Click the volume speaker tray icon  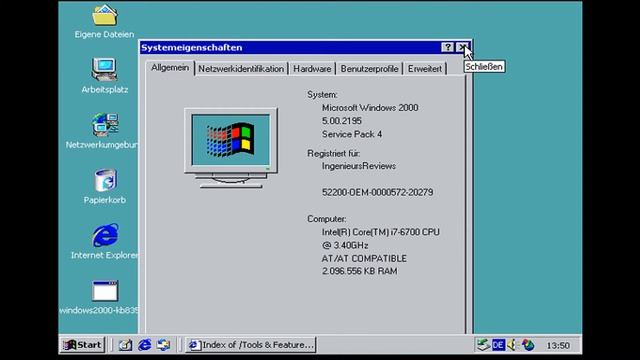tap(512, 345)
